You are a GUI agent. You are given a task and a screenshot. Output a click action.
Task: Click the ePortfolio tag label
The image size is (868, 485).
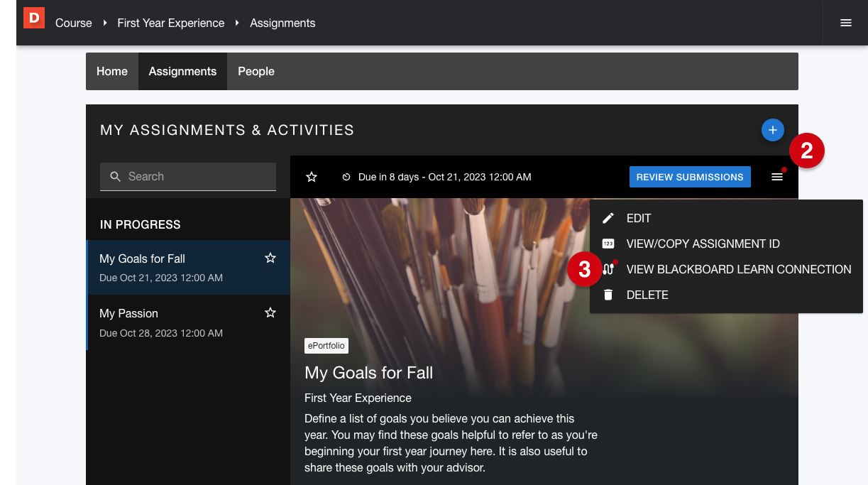(326, 346)
